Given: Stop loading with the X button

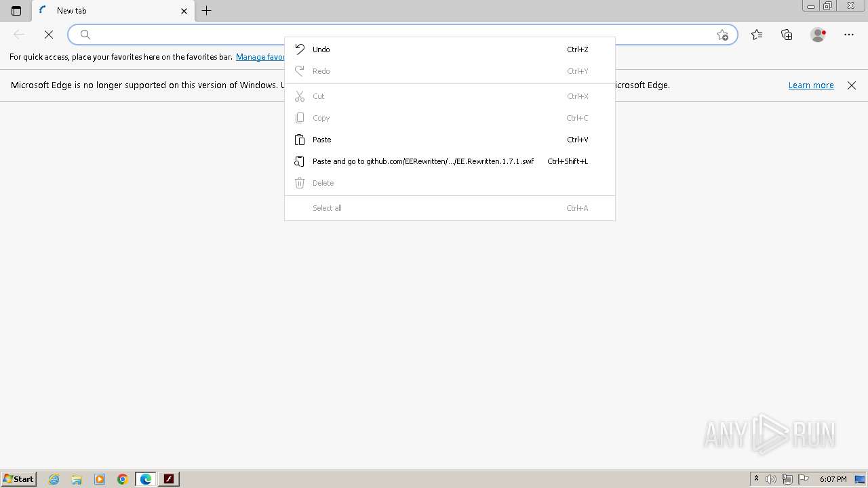Looking at the screenshot, I should 49,35.
